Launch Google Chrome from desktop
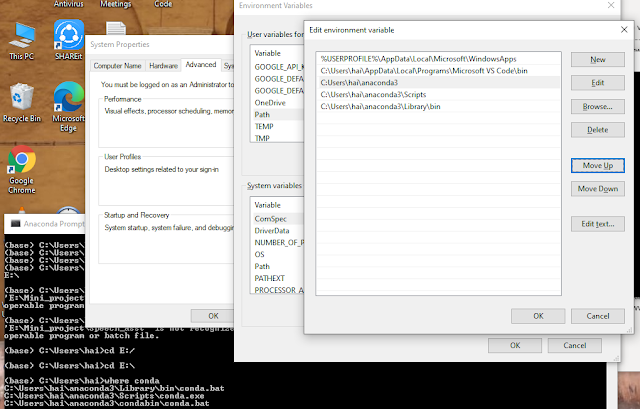The width and height of the screenshot is (640, 409). [22, 169]
